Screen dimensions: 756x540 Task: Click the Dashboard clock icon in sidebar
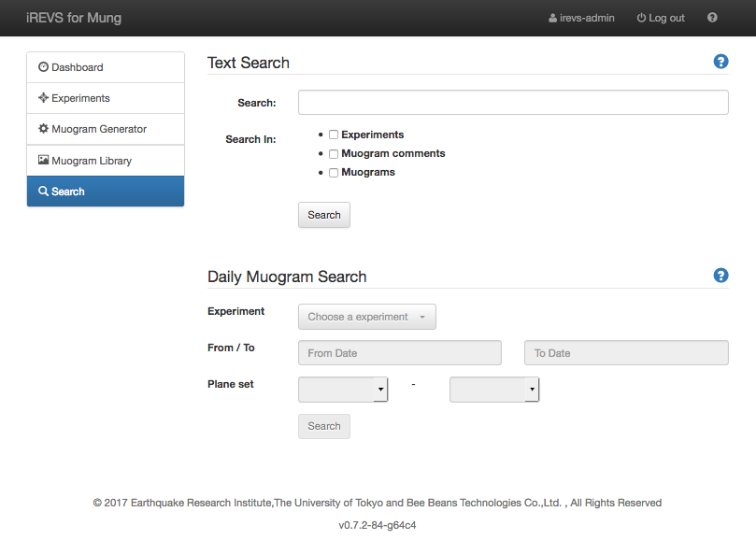point(43,67)
